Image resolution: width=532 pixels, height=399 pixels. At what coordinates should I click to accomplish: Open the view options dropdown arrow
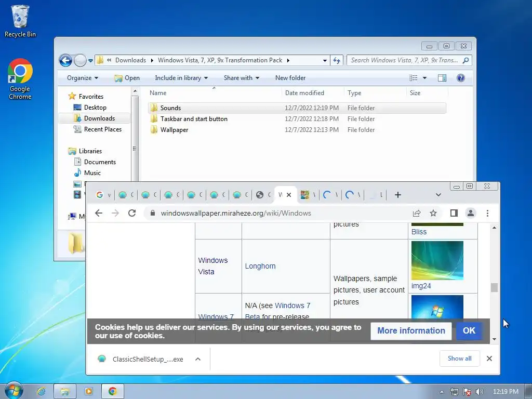pyautogui.click(x=424, y=78)
